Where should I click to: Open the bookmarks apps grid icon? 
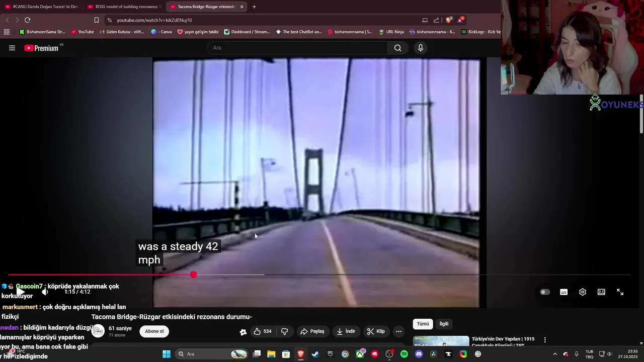[7, 32]
